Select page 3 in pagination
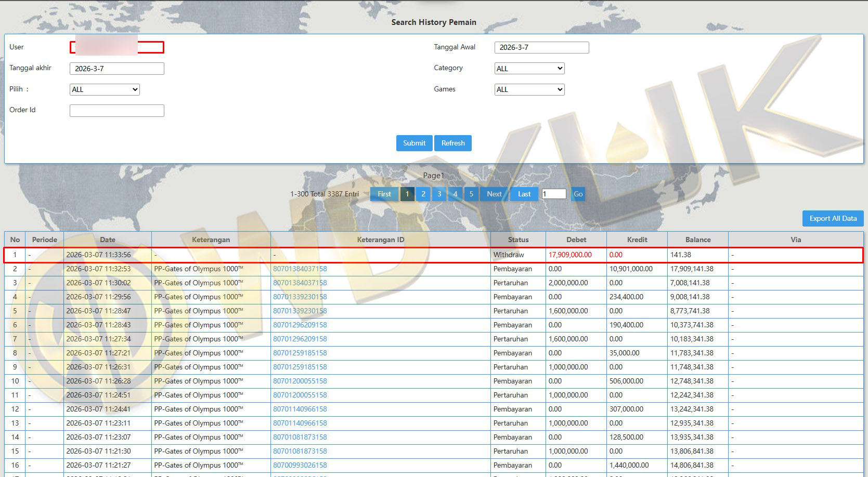Image resolution: width=868 pixels, height=477 pixels. coord(439,194)
